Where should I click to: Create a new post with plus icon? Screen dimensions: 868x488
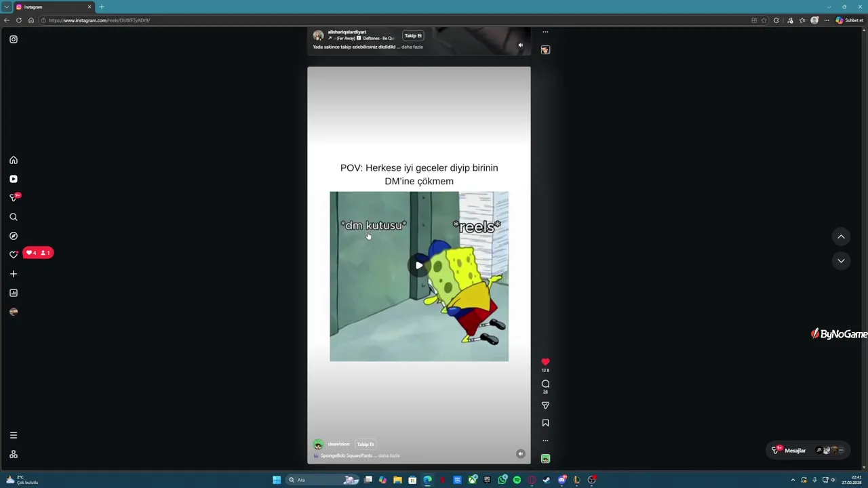13,274
